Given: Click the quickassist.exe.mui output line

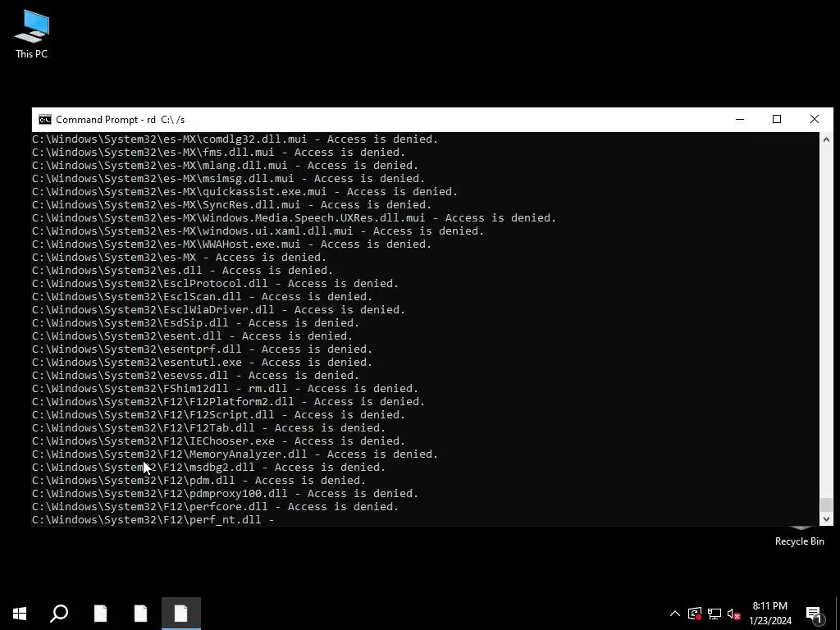Looking at the screenshot, I should [244, 192].
